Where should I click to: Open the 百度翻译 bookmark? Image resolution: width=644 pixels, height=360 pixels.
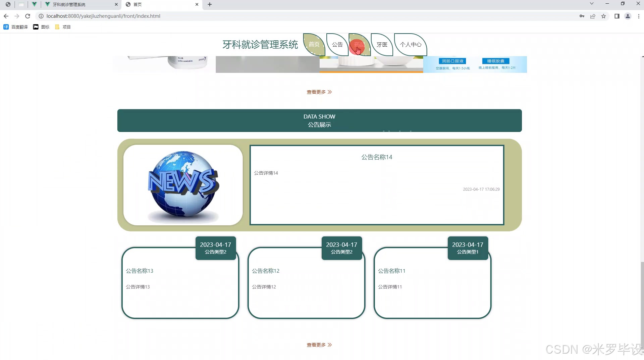point(15,27)
